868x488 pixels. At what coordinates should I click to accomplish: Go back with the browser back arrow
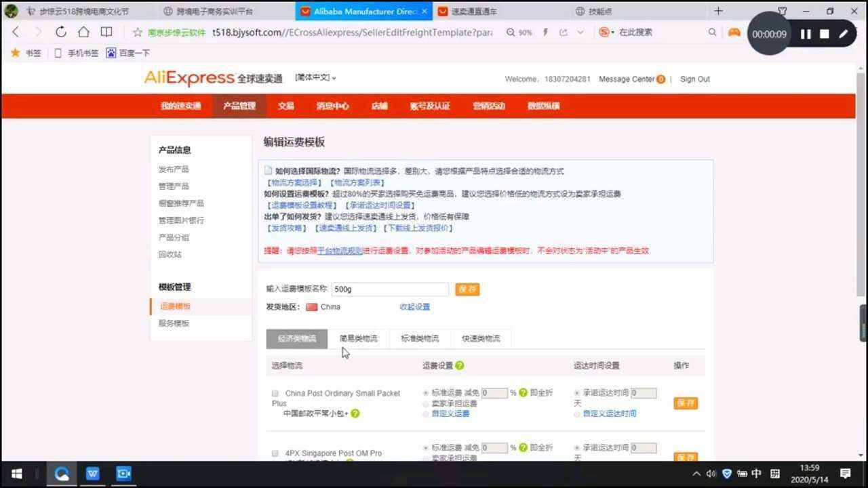tap(16, 32)
